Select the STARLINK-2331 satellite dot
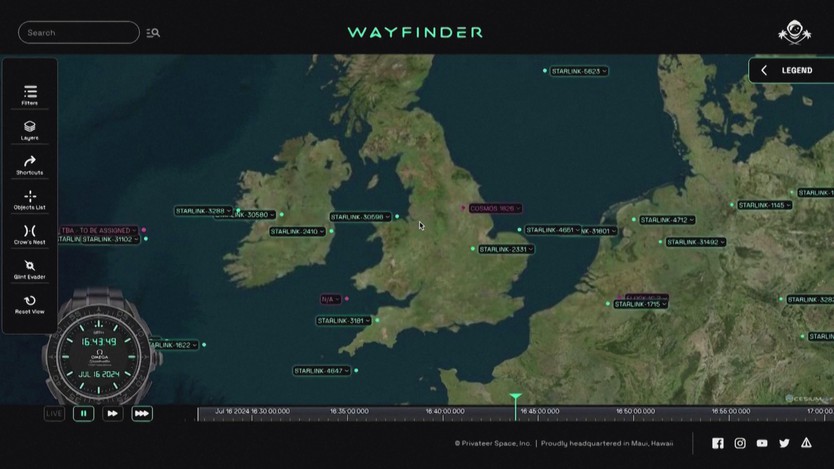 point(473,249)
